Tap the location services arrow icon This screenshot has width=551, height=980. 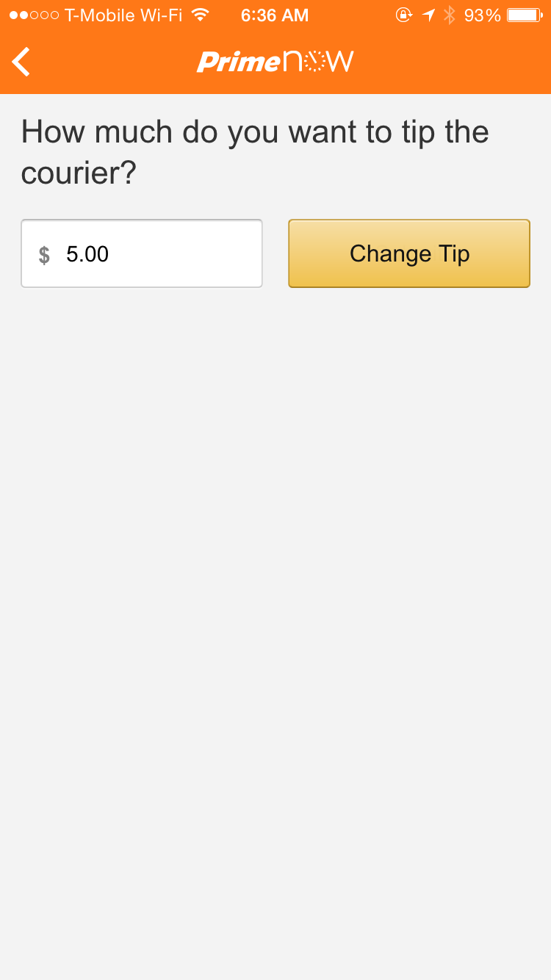[429, 15]
